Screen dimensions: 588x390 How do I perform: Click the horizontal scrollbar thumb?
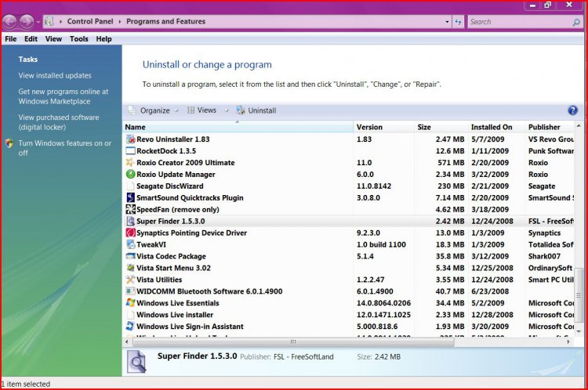293,341
